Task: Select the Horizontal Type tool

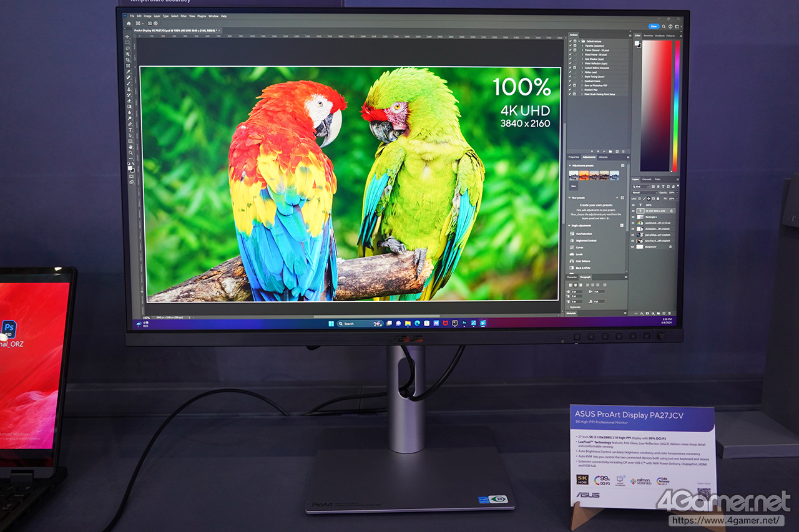Action: (x=129, y=131)
